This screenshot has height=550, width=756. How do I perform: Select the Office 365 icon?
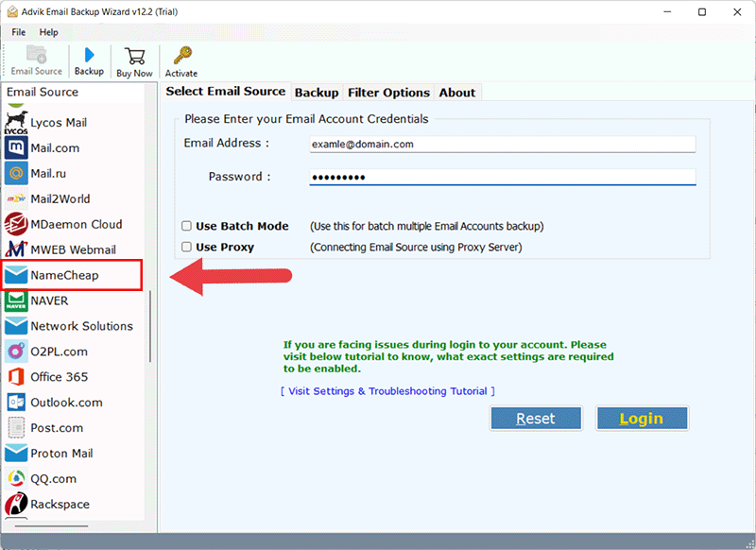pos(16,376)
